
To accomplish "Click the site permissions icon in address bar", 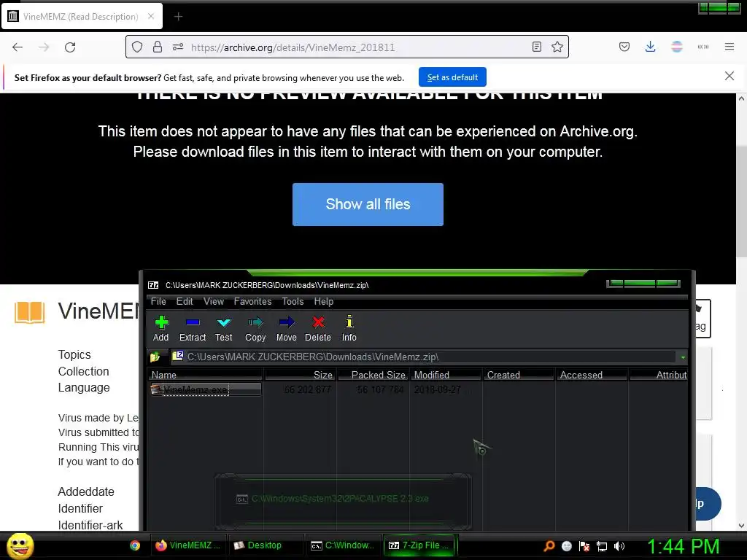I will (178, 47).
